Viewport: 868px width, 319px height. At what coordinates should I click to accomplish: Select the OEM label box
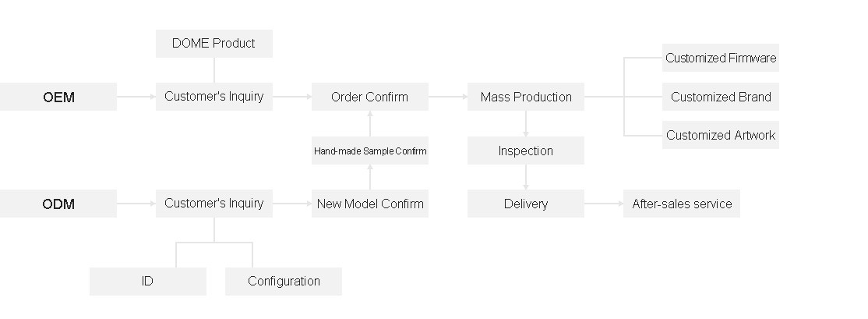point(58,97)
